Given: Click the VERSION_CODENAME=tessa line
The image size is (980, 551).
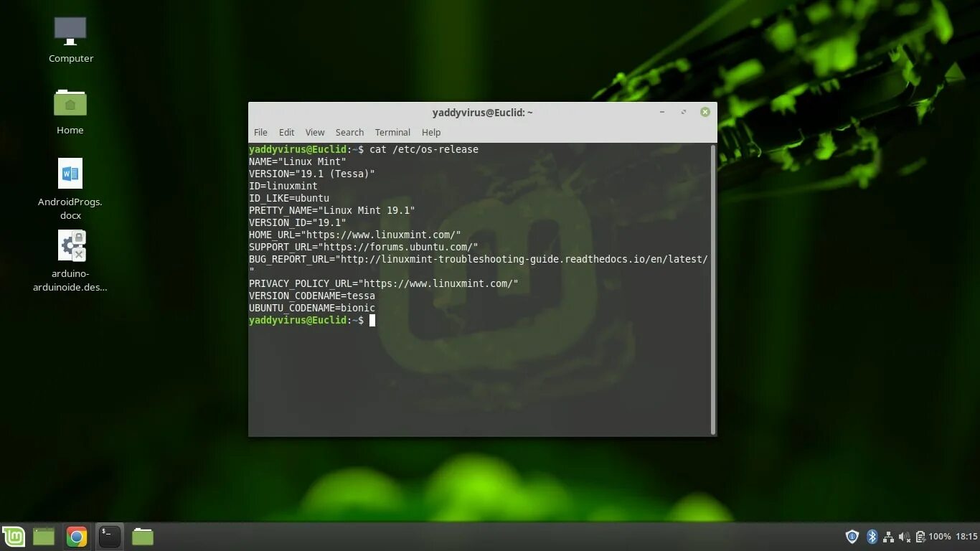Looking at the screenshot, I should click(312, 296).
